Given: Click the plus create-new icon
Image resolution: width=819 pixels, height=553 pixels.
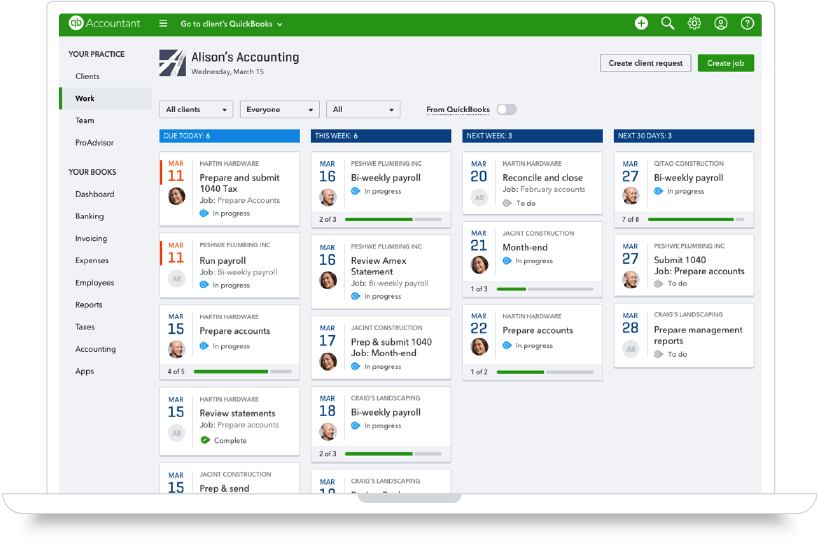Looking at the screenshot, I should tap(641, 23).
